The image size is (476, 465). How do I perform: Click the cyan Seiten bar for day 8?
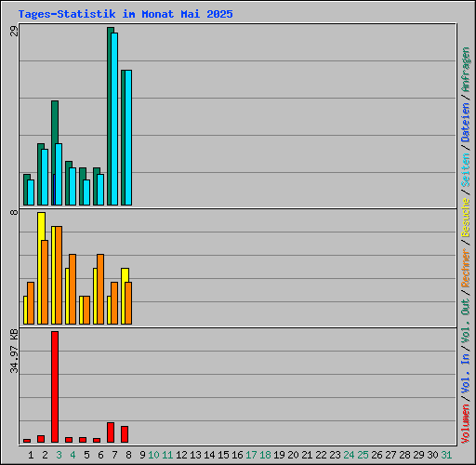[x=128, y=138]
